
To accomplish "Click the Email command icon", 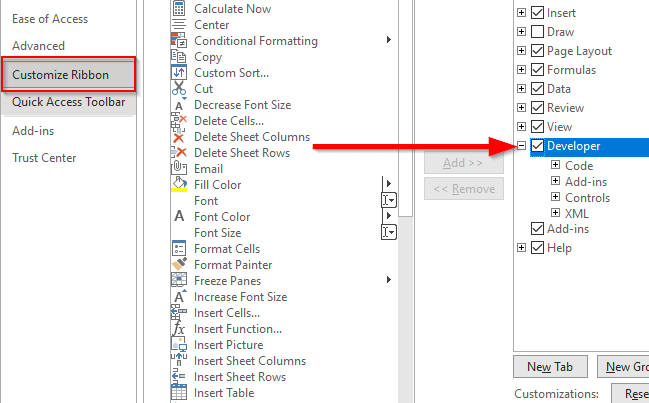I will point(179,169).
